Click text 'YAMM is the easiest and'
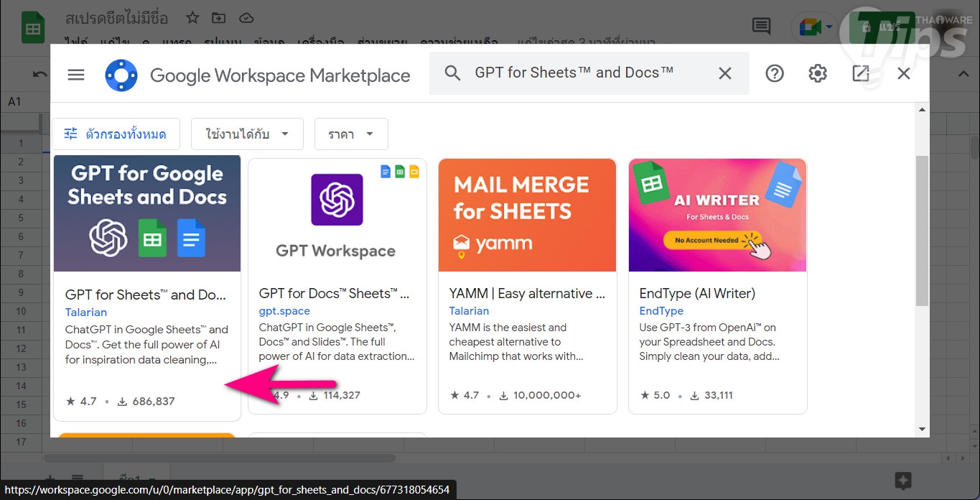The width and height of the screenshot is (980, 500). pyautogui.click(x=508, y=327)
